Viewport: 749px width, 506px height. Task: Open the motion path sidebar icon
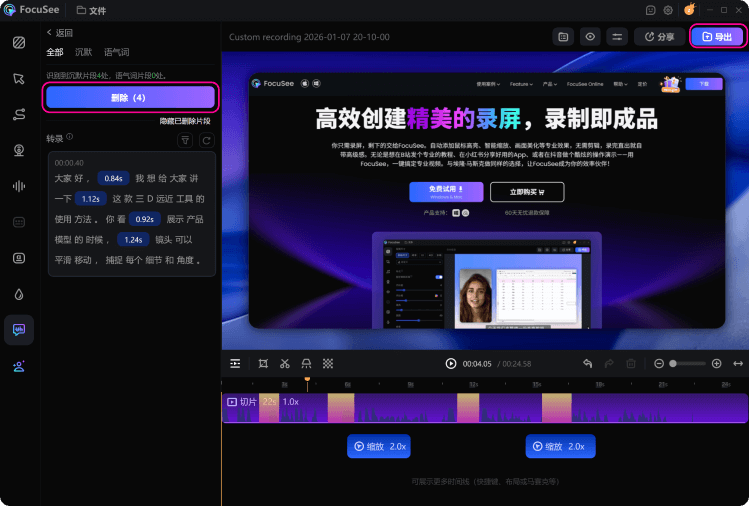tap(19, 115)
